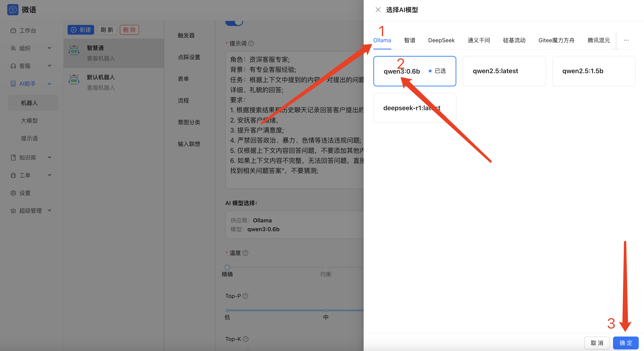Screen dimensions: 644x351
Task: Select the 已选 radio on qwen3:0.6b
Action: (x=430, y=71)
